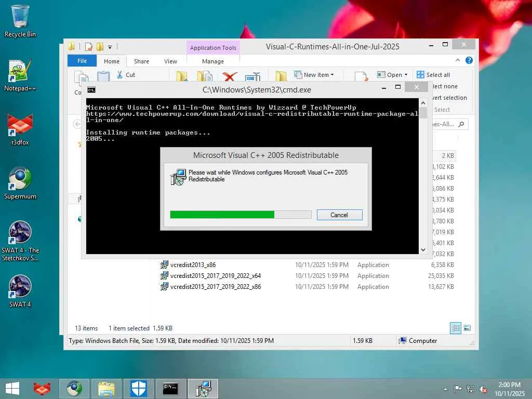Open Supermium from the taskbar

coord(74,389)
